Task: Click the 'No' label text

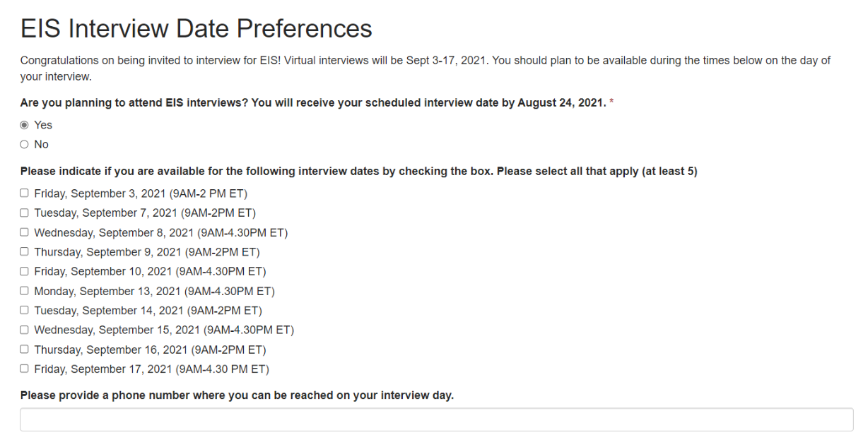Action: (42, 145)
